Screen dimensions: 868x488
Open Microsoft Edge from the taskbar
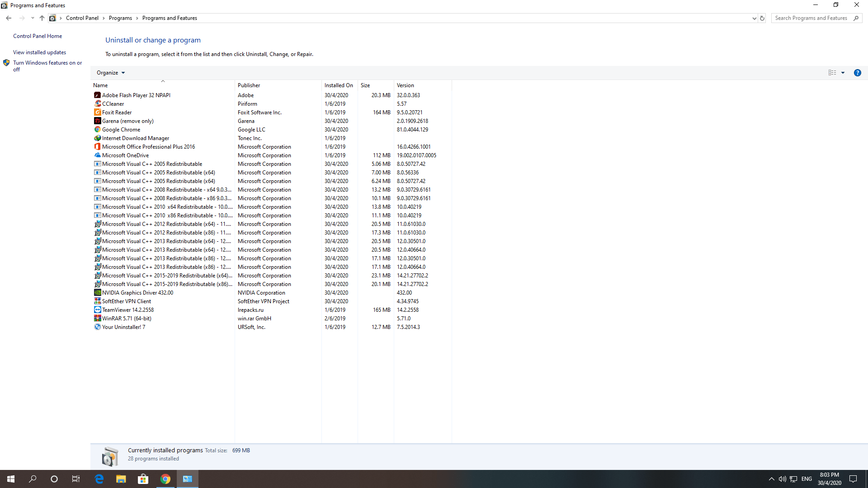tap(99, 479)
